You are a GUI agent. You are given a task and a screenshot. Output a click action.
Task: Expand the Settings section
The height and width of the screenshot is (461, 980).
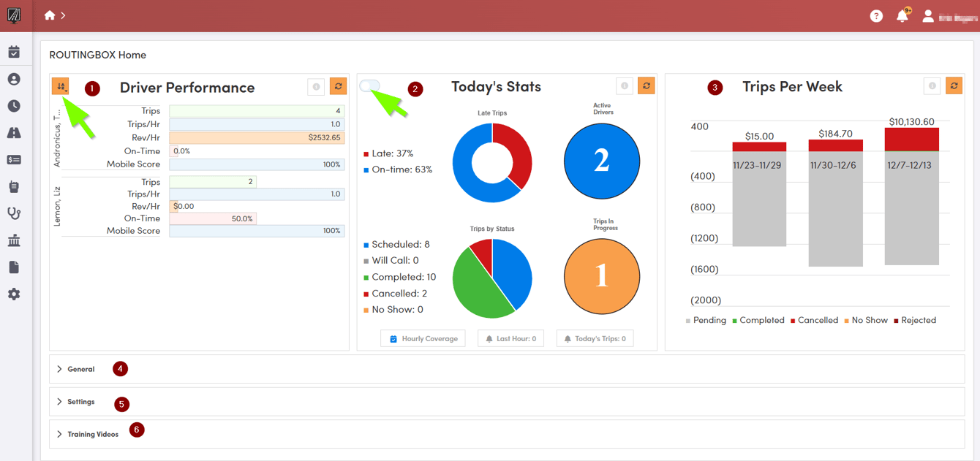click(x=507, y=402)
